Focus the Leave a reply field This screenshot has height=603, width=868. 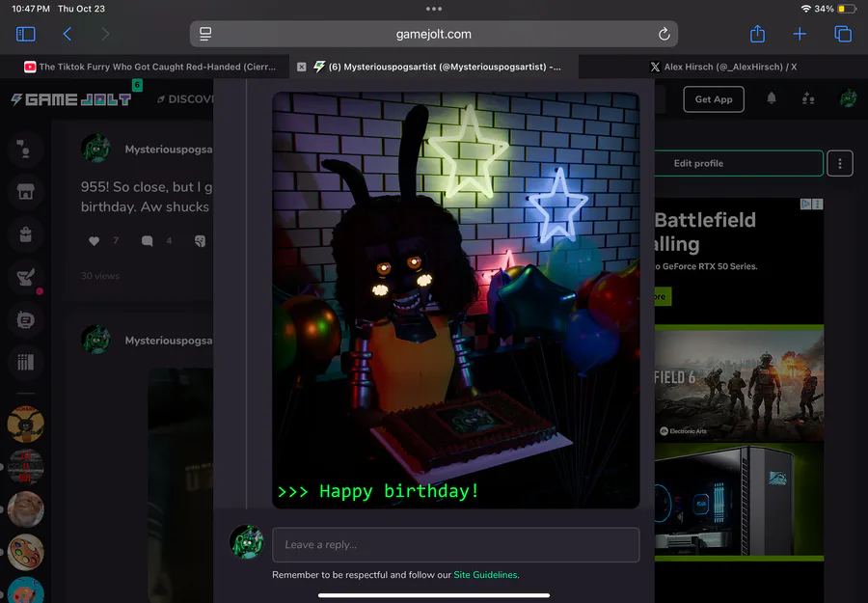455,545
